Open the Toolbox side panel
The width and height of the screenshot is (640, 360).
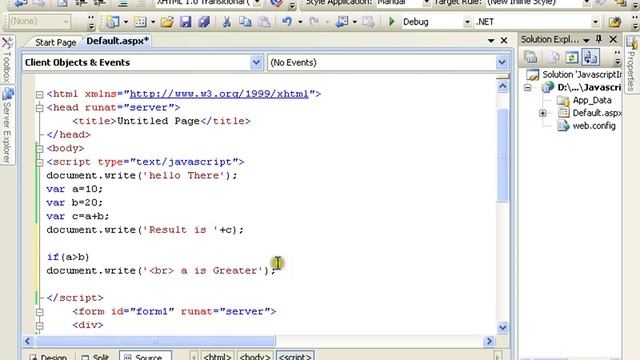click(7, 60)
